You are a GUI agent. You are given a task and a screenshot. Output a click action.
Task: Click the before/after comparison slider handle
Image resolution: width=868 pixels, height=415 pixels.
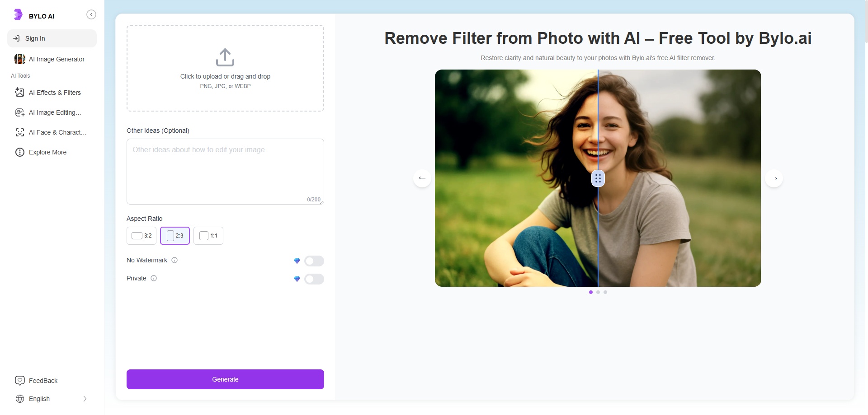point(598,179)
